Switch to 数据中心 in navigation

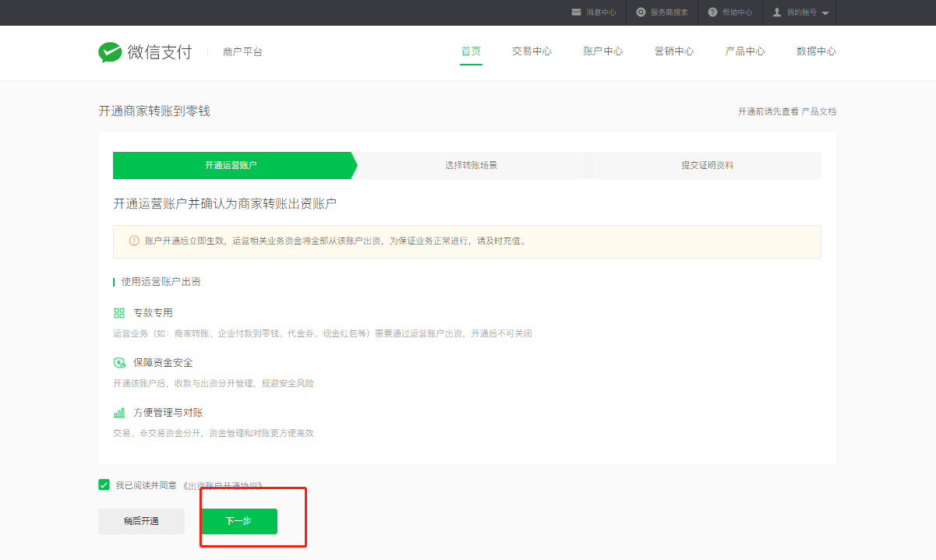(816, 51)
